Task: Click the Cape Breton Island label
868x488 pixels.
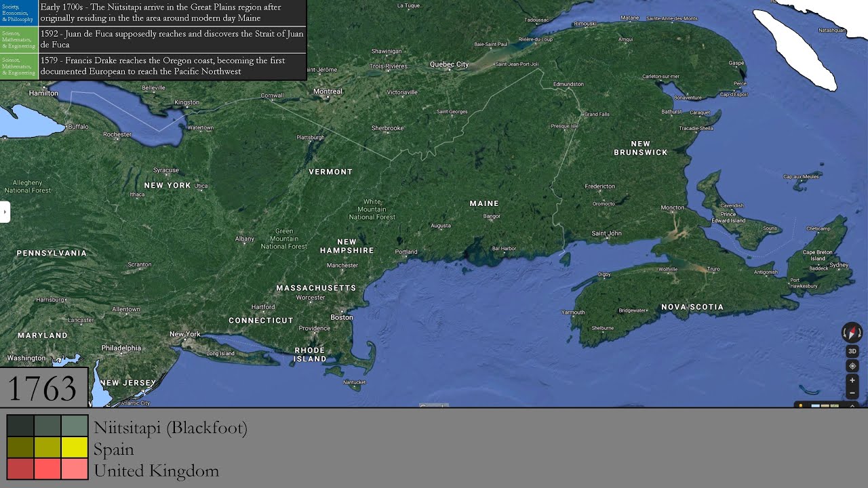Action: 818,256
